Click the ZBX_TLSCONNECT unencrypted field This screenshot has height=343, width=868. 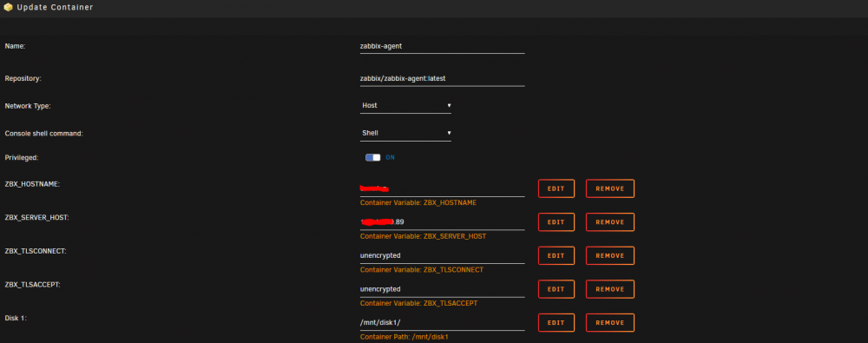pyautogui.click(x=442, y=255)
